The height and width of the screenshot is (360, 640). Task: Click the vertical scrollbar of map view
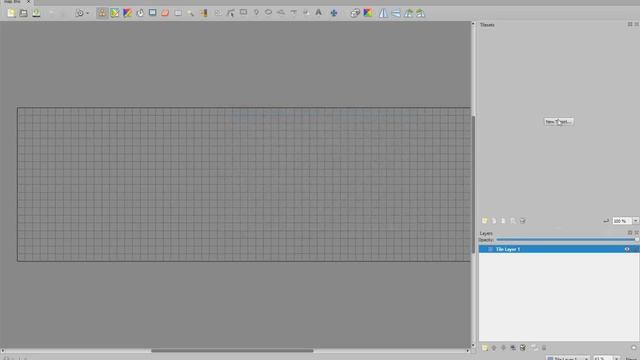[x=473, y=184]
